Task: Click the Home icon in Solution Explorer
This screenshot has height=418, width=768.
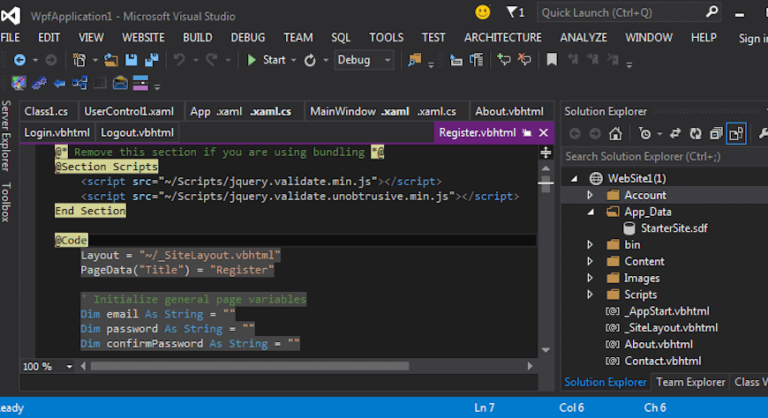Action: tap(616, 133)
